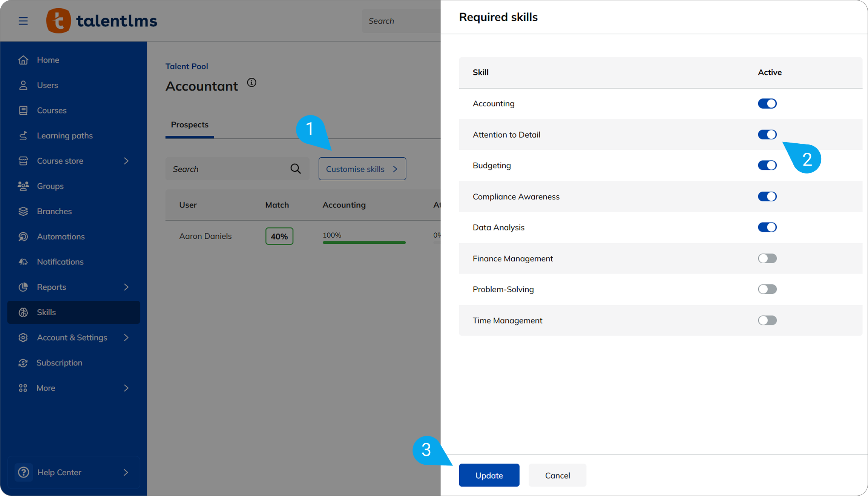Enable the Finance Management skill toggle
This screenshot has height=496, width=868.
point(767,258)
